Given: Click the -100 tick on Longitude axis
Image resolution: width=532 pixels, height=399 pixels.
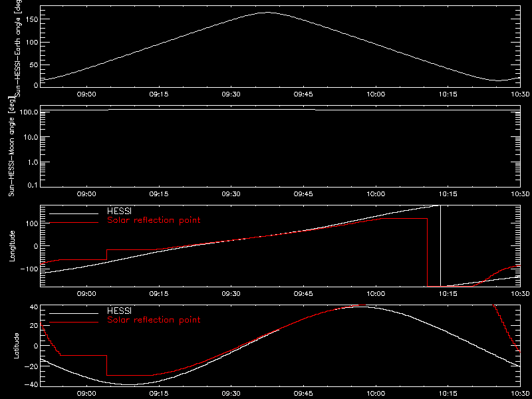Looking at the screenshot, I should click(29, 269).
